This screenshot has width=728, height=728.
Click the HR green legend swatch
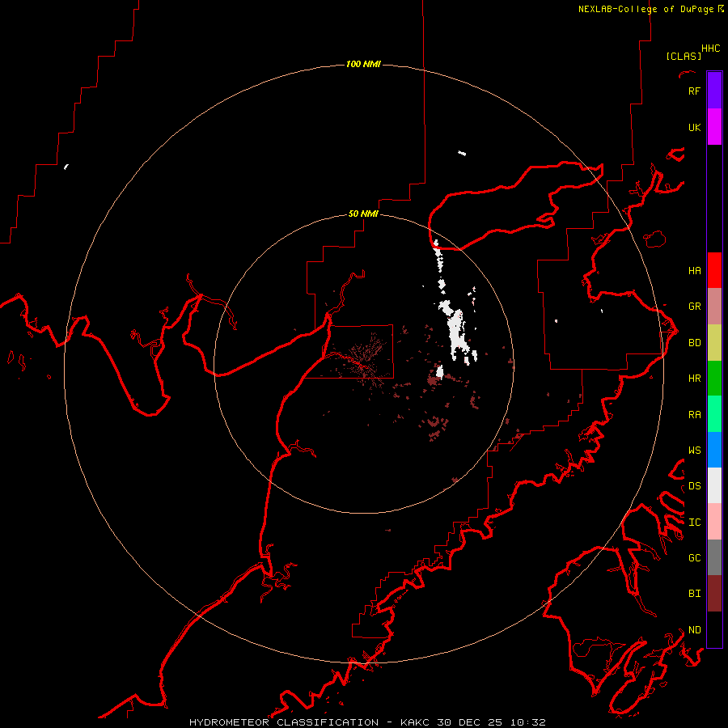(714, 379)
